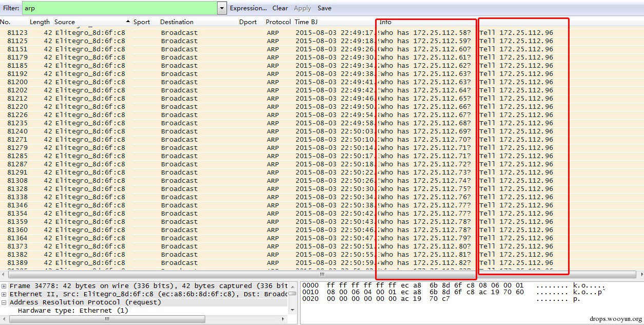This screenshot has width=644, height=325.
Task: Click Info 'Who has 172.25.112.81?'
Action: [x=425, y=255]
